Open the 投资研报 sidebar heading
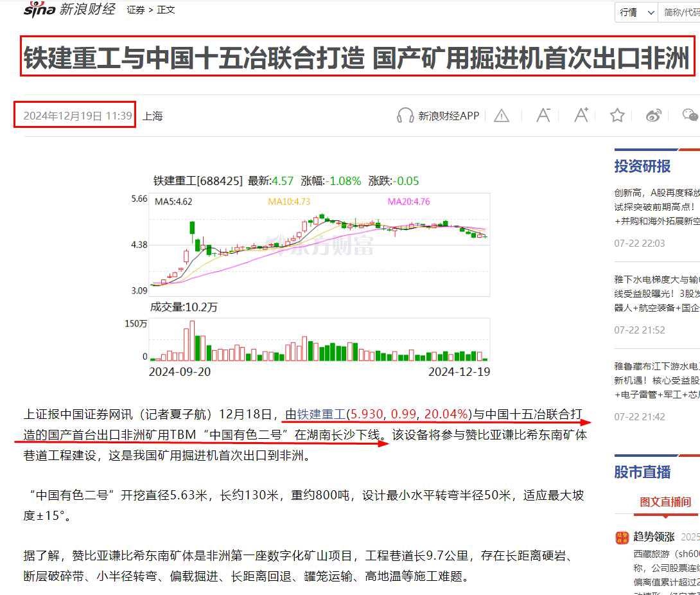The image size is (700, 595). coord(642,166)
